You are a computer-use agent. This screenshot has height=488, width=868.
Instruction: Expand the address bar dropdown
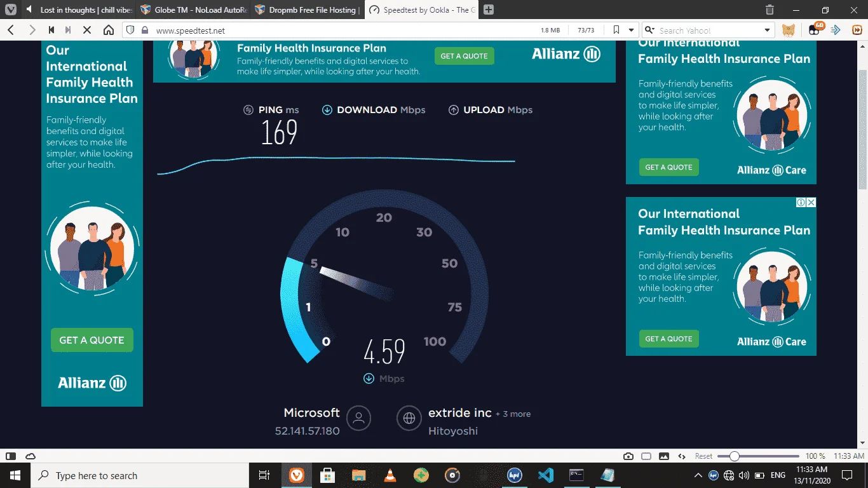click(631, 30)
